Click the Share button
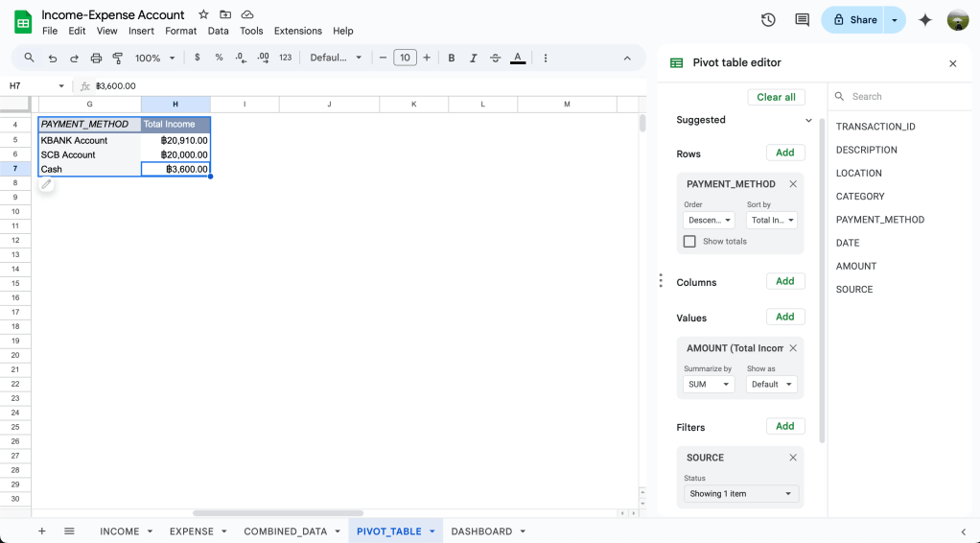The width and height of the screenshot is (980, 543). tap(853, 20)
